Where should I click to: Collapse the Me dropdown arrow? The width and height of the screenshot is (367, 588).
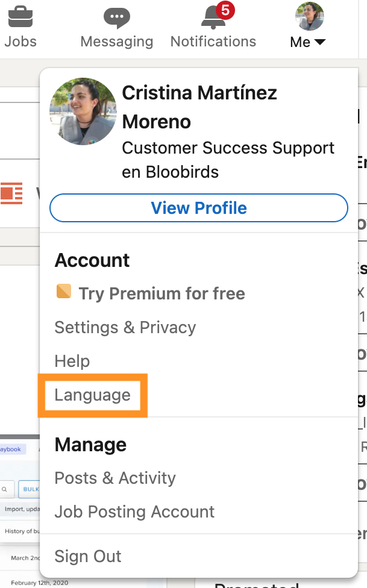320,42
